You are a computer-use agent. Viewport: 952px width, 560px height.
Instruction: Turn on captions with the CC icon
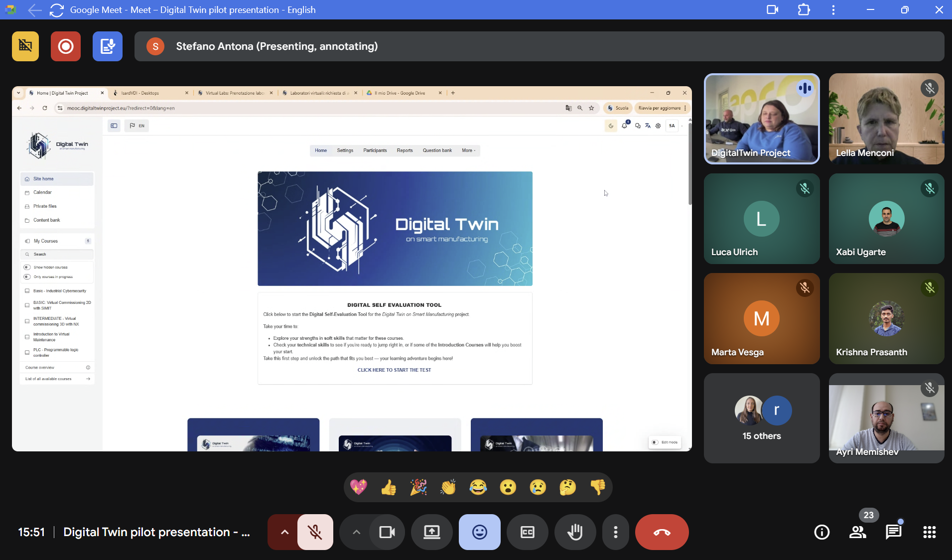coord(527,532)
